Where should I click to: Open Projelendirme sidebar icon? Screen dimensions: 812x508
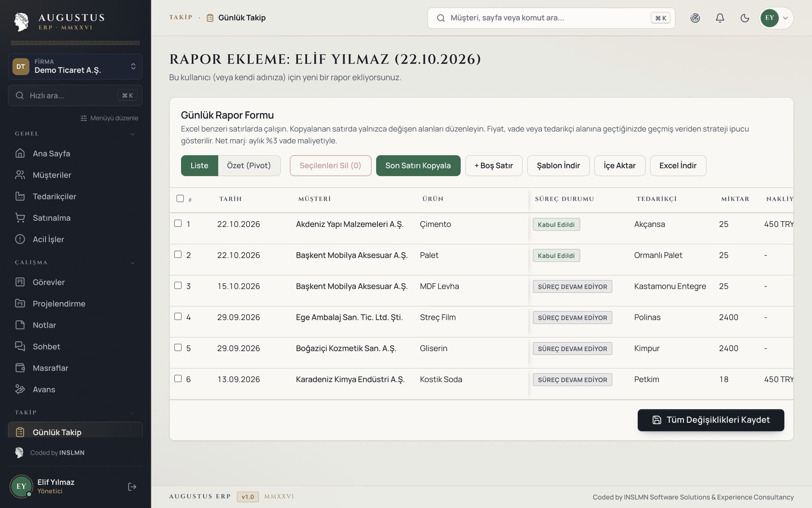pyautogui.click(x=20, y=303)
